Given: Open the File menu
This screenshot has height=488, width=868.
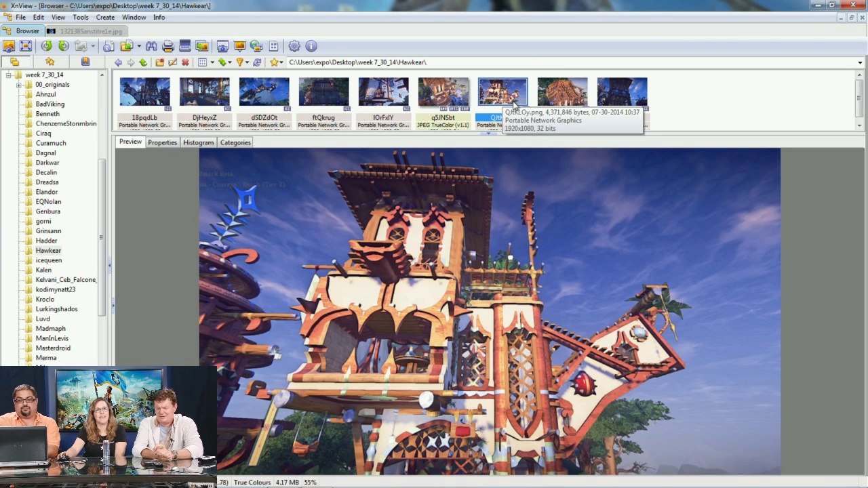Looking at the screenshot, I should [x=20, y=17].
